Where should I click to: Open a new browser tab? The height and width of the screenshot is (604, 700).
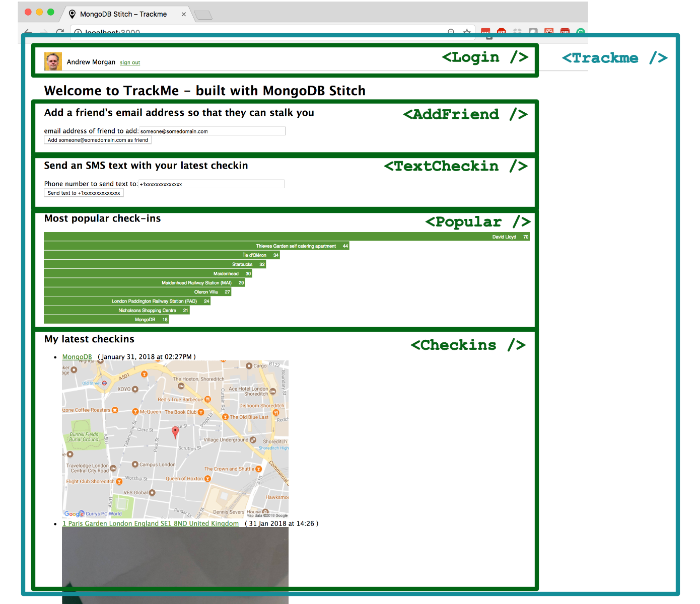click(203, 15)
